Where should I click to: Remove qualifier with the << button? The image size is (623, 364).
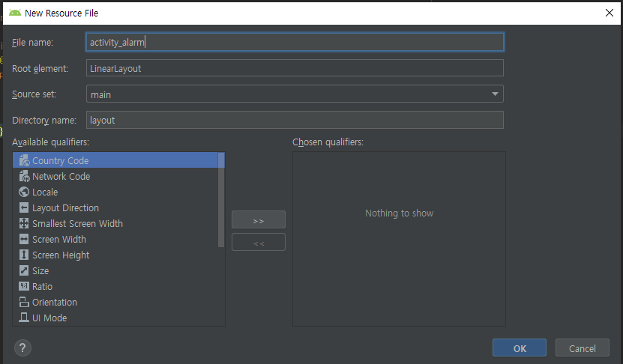(x=259, y=242)
